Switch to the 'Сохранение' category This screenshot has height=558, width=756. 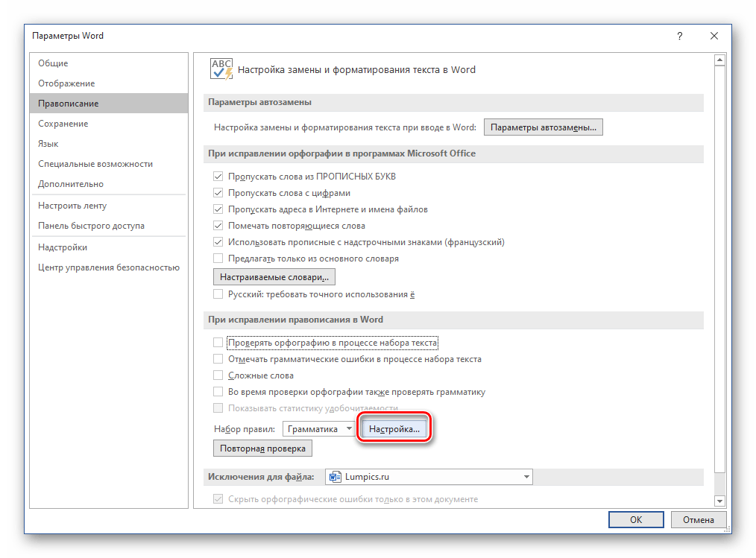pyautogui.click(x=63, y=124)
